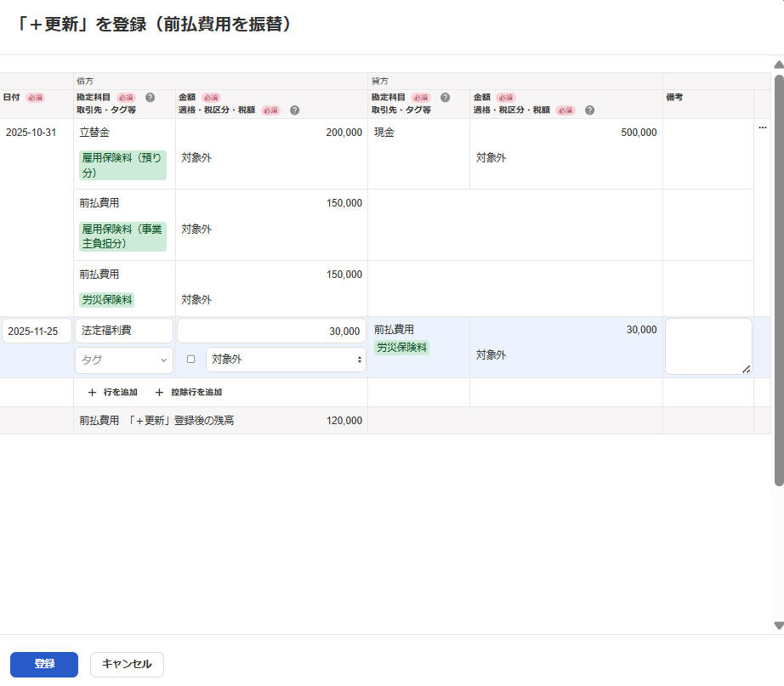Click the 200,000 debit amount

pos(344,133)
